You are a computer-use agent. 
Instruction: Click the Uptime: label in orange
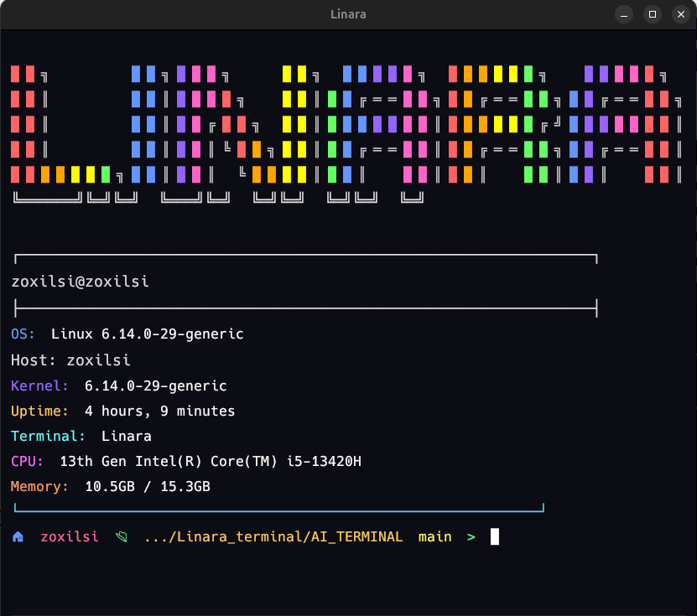[x=39, y=412]
